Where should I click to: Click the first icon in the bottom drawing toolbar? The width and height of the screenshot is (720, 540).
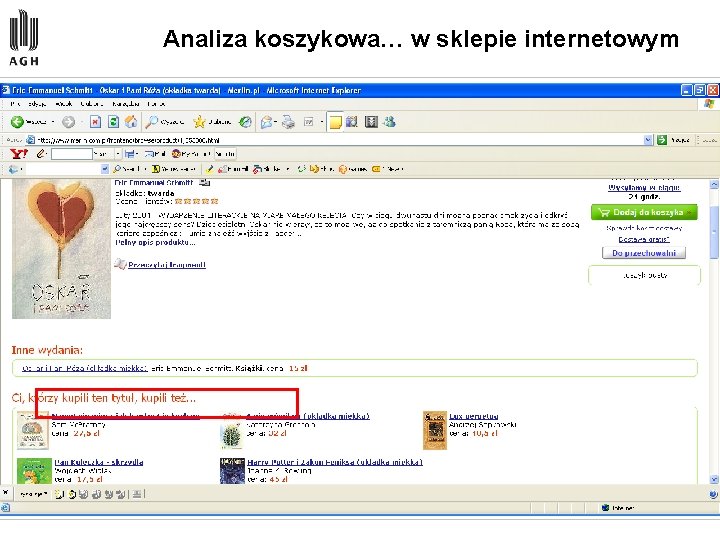click(59, 494)
